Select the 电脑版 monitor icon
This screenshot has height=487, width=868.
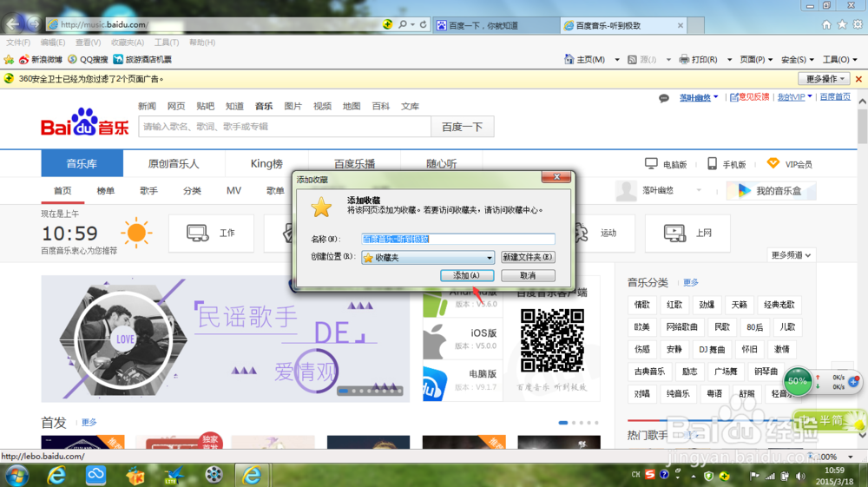(x=651, y=164)
